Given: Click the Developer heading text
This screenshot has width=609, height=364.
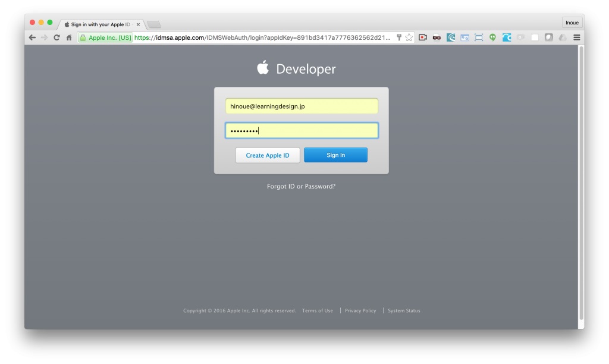Looking at the screenshot, I should [x=306, y=69].
